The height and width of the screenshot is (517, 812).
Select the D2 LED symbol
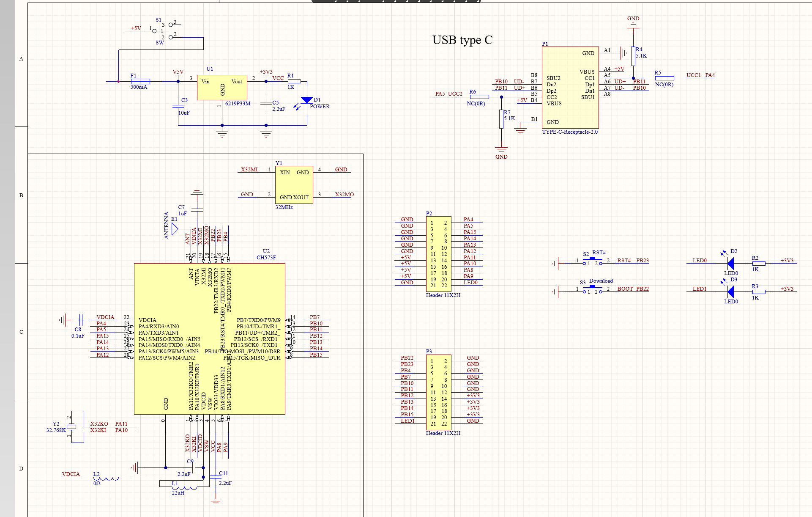(730, 263)
